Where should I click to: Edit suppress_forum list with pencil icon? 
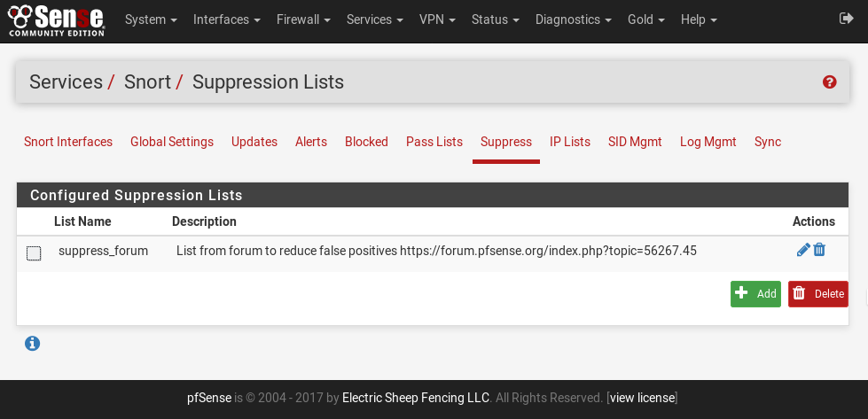(803, 251)
